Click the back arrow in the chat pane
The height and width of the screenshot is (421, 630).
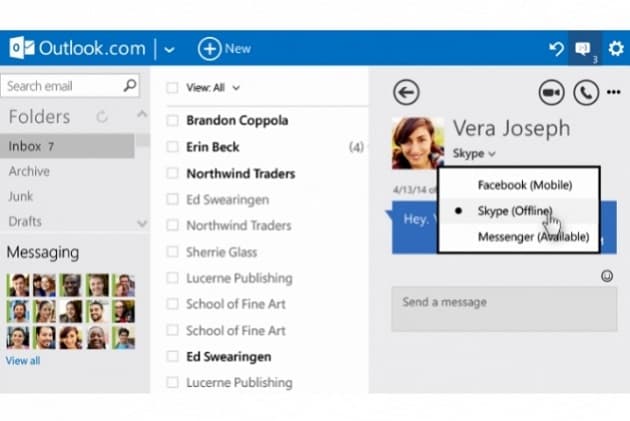point(406,92)
